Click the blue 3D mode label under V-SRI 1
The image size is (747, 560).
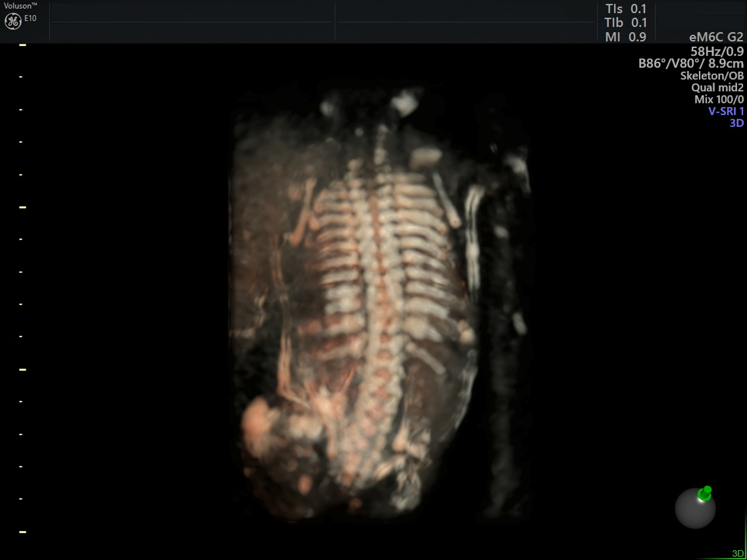(737, 123)
